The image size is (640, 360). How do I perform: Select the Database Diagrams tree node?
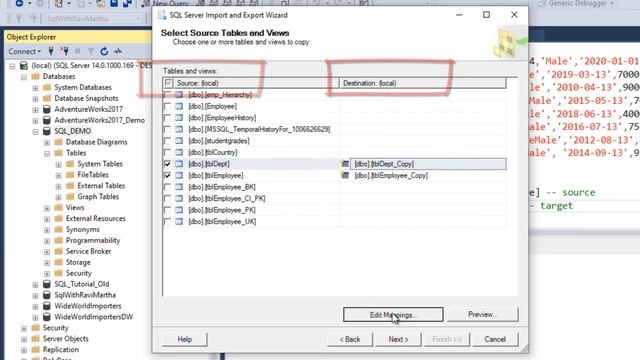(96, 142)
